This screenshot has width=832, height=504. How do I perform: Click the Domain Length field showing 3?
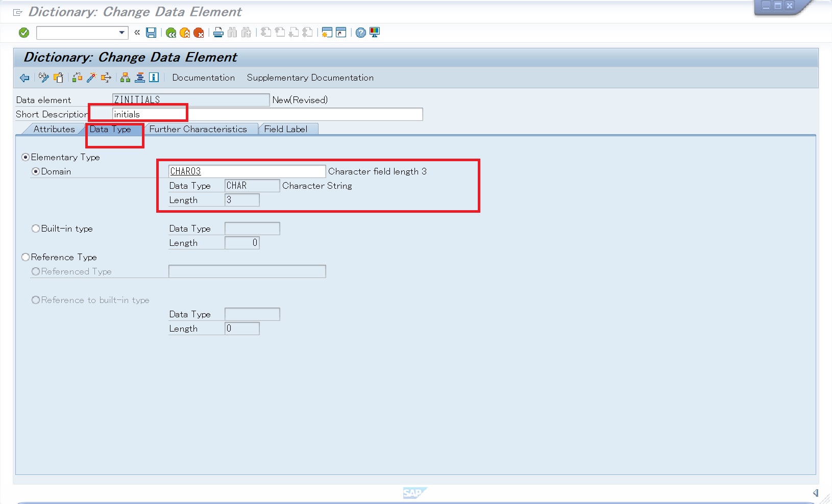242,200
